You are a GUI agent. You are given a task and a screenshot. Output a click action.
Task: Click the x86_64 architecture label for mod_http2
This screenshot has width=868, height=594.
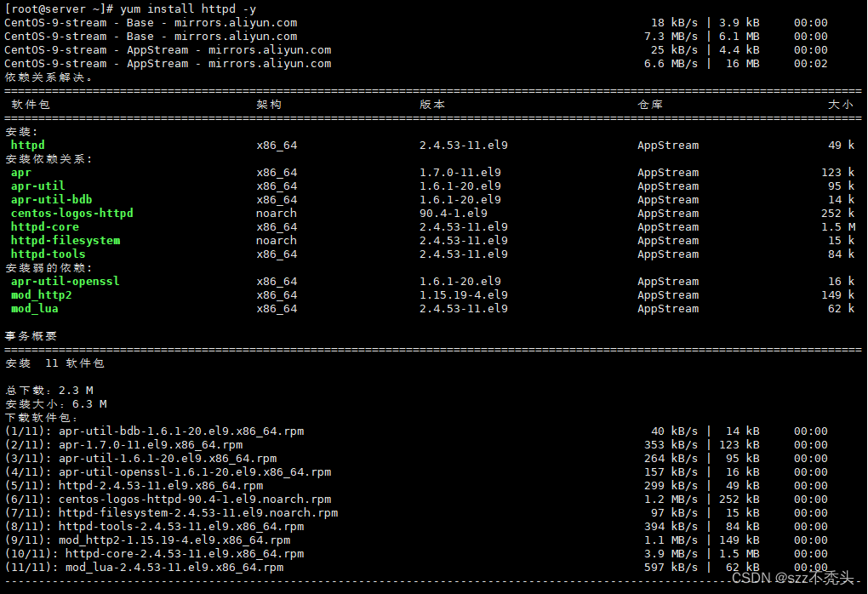pyautogui.click(x=276, y=294)
